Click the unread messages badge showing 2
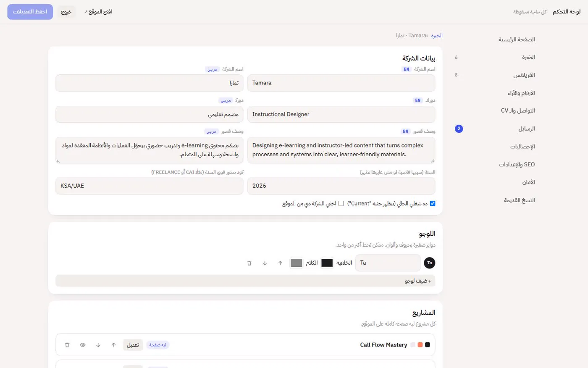Viewport: 588px width, 368px height. pos(459,129)
